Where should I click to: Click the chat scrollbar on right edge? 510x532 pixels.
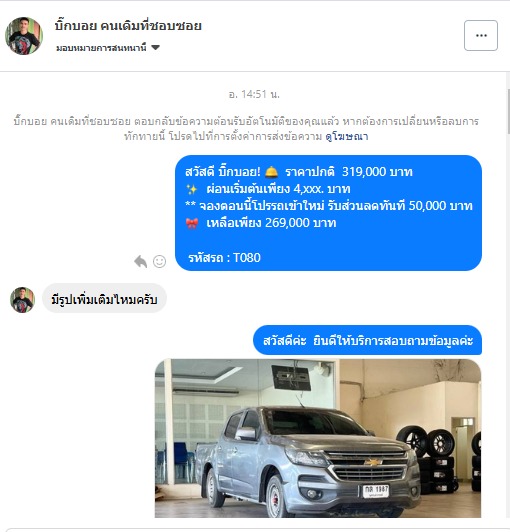[508, 112]
